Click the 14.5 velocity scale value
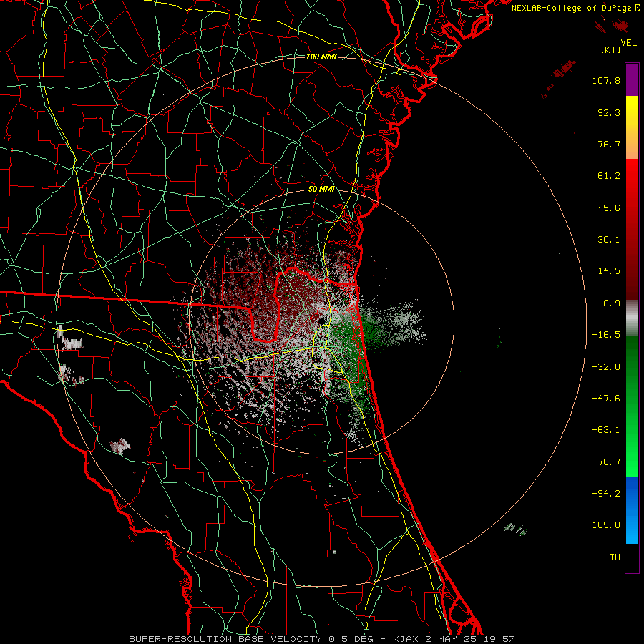Image resolution: width=644 pixels, height=644 pixels. point(609,271)
